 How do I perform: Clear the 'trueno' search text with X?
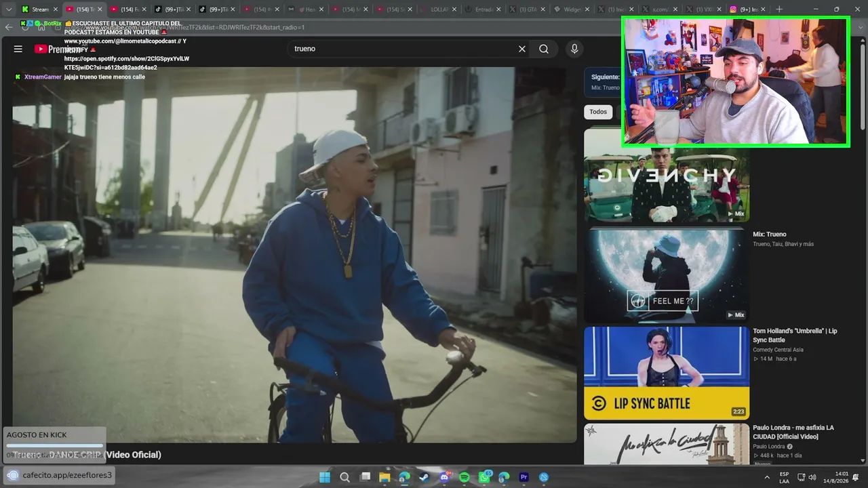point(522,49)
